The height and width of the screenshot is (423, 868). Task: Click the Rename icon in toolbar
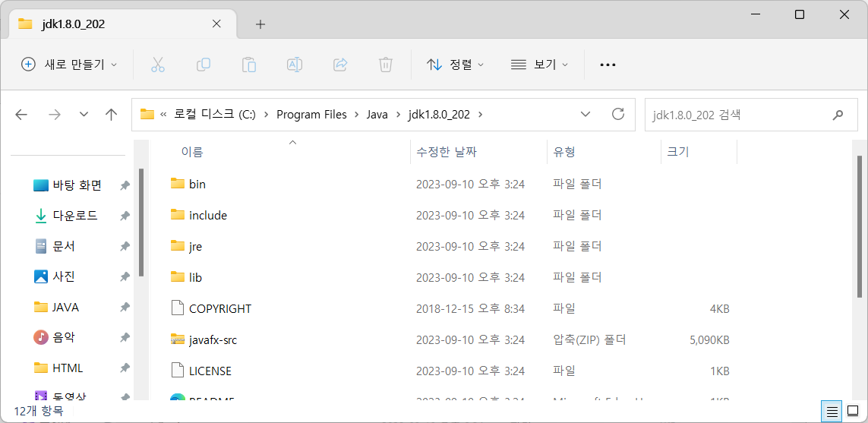pyautogui.click(x=295, y=65)
